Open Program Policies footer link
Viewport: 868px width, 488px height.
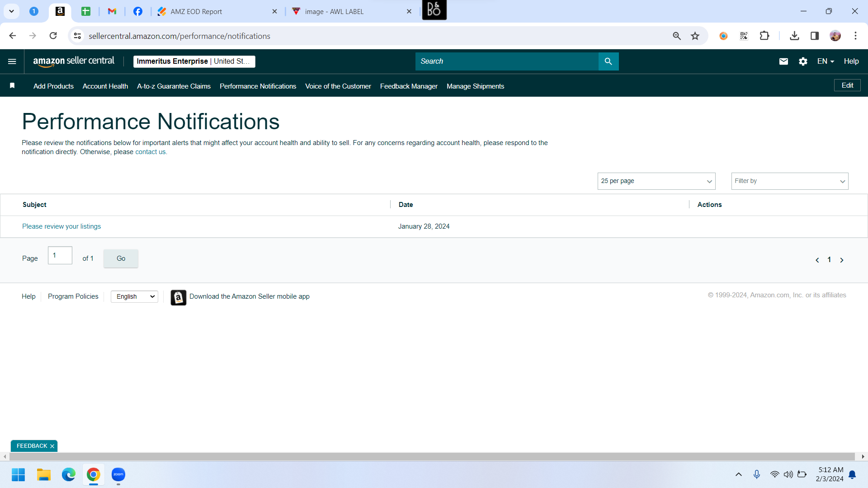[73, 296]
